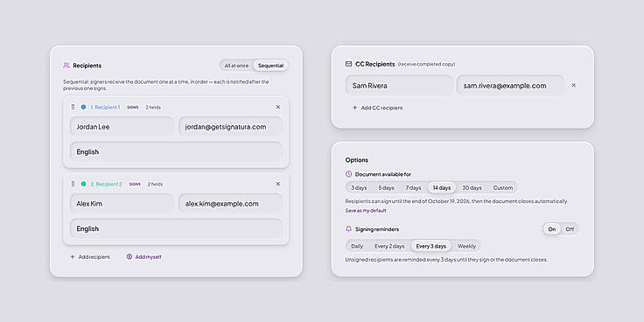The image size is (644, 322).
Task: Set reminder frequency to Daily
Action: (x=357, y=246)
